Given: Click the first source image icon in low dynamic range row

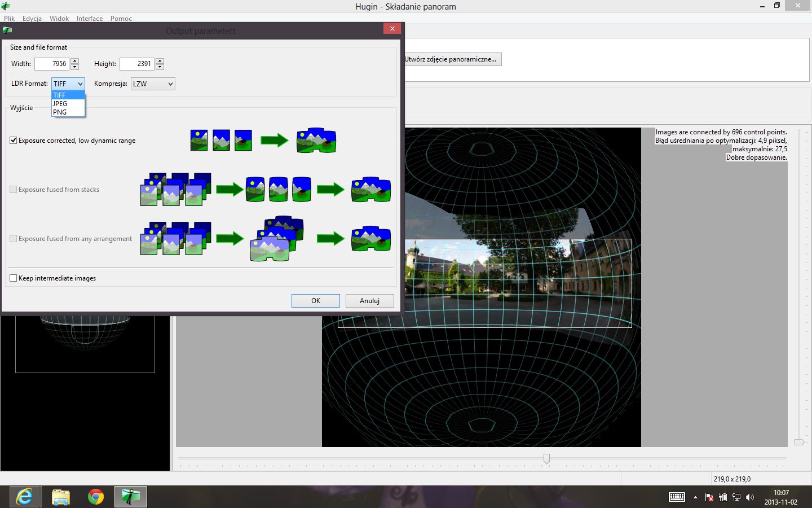Looking at the screenshot, I should pyautogui.click(x=199, y=140).
